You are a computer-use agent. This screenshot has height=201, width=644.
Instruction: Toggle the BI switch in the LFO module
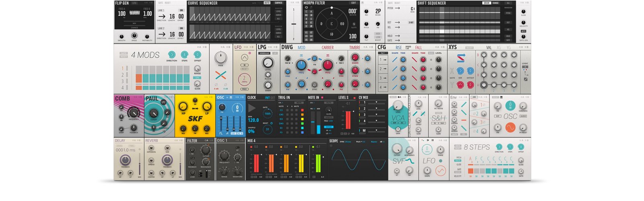point(244,65)
